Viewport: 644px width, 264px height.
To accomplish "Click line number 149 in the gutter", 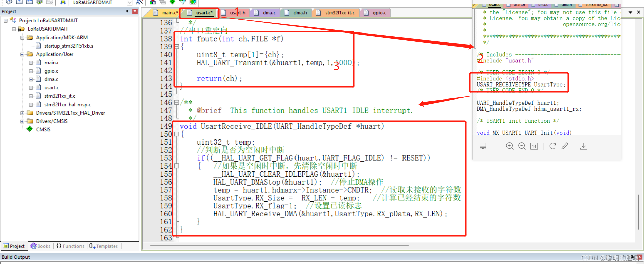I will click(166, 126).
